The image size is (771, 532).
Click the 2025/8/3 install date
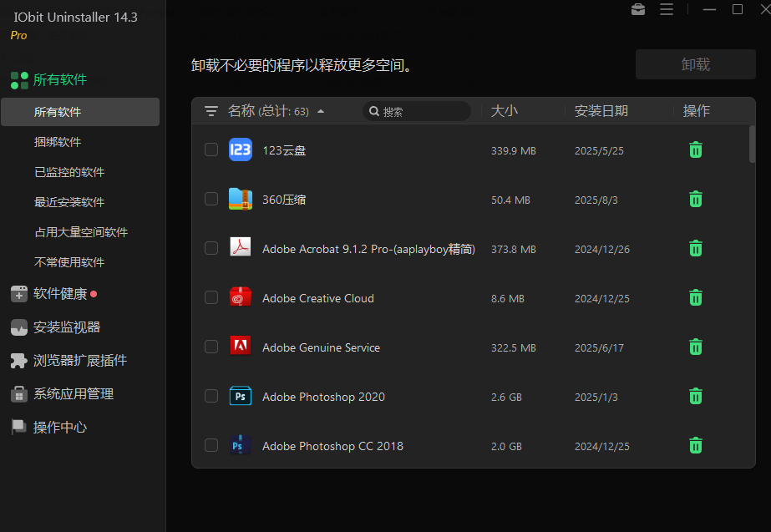(x=596, y=200)
